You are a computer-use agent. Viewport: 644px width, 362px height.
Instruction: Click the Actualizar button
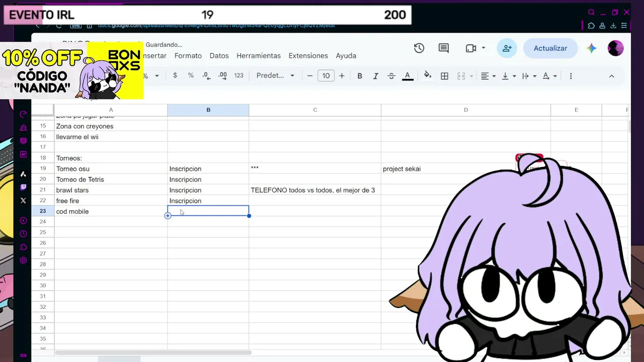click(x=550, y=48)
